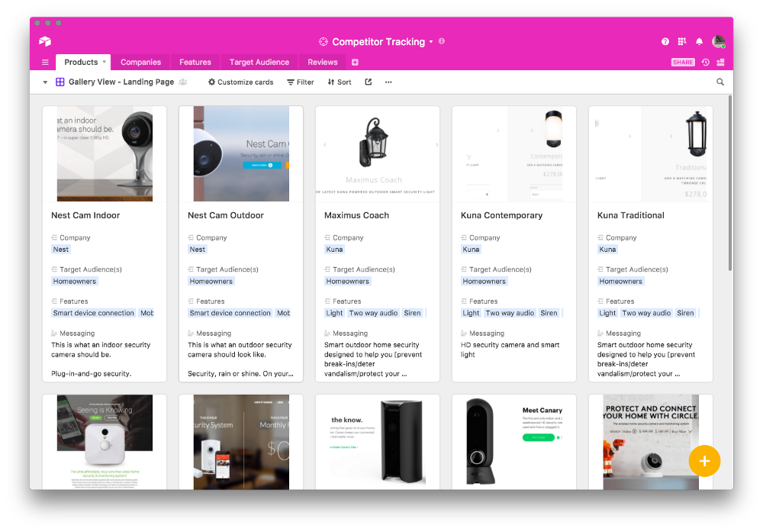Image resolution: width=763 pixels, height=532 pixels.
Task: Click the Nest Cam Outdoor title
Action: pyautogui.click(x=226, y=215)
